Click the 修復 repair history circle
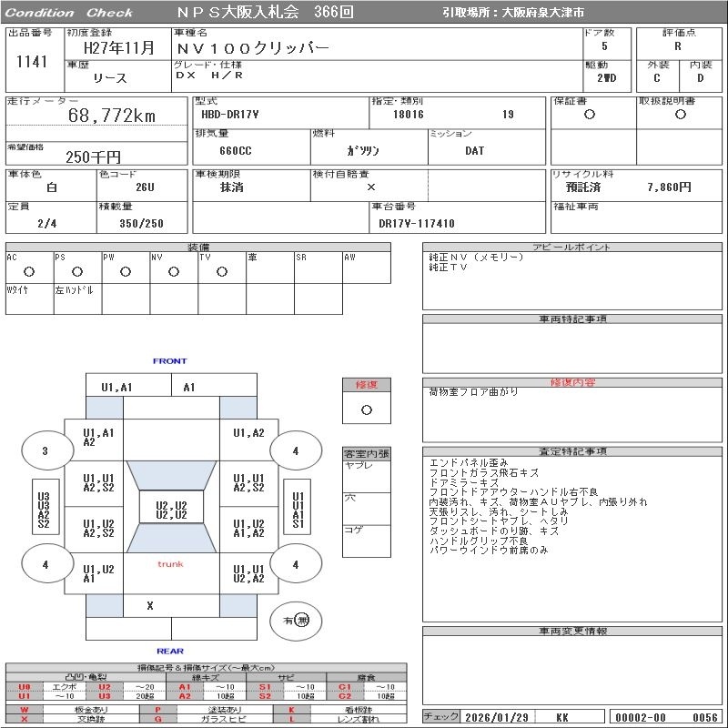This screenshot has height=728, width=728. click(x=366, y=409)
